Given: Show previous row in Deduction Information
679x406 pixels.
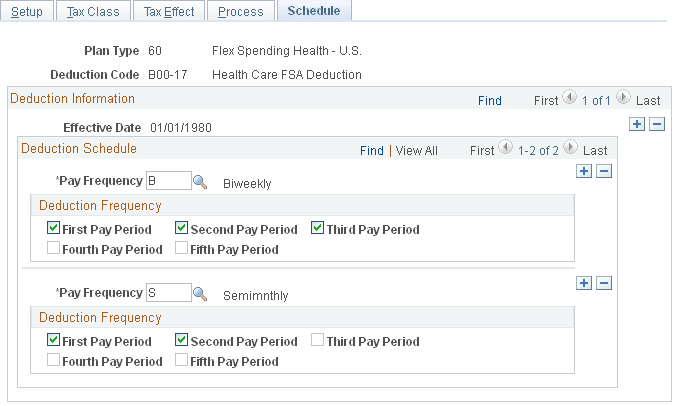Looking at the screenshot, I should point(570,98).
